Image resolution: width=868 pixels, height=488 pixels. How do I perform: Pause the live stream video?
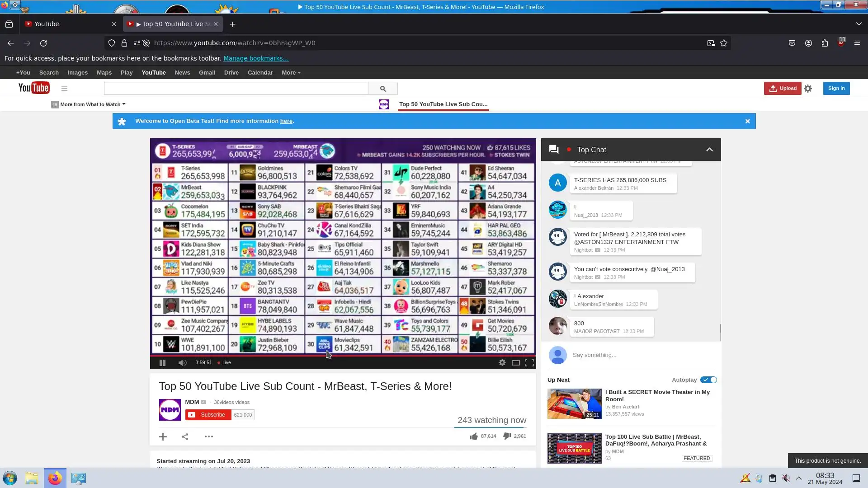coord(162,363)
